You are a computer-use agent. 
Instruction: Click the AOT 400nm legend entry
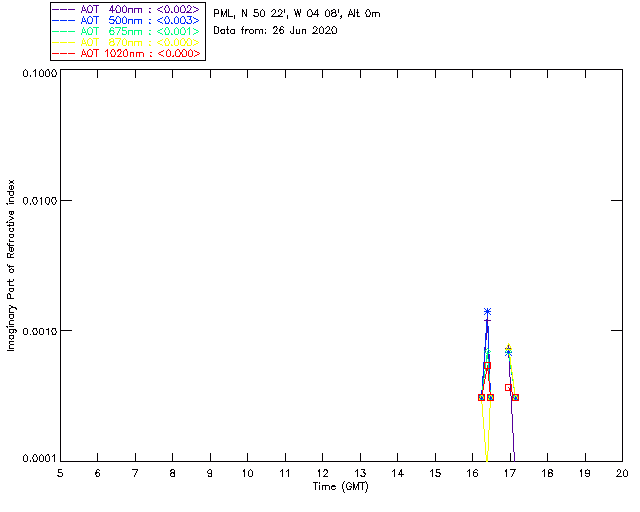[126, 9]
